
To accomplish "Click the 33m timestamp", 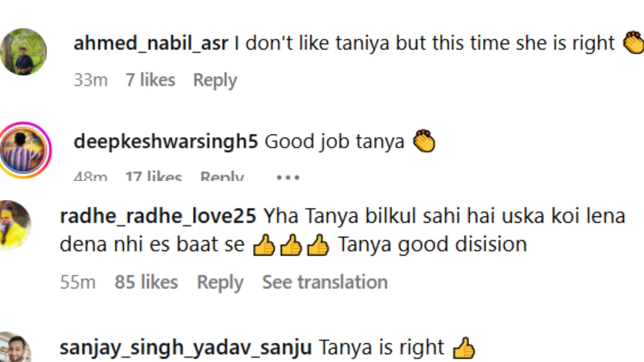I will (x=91, y=80).
